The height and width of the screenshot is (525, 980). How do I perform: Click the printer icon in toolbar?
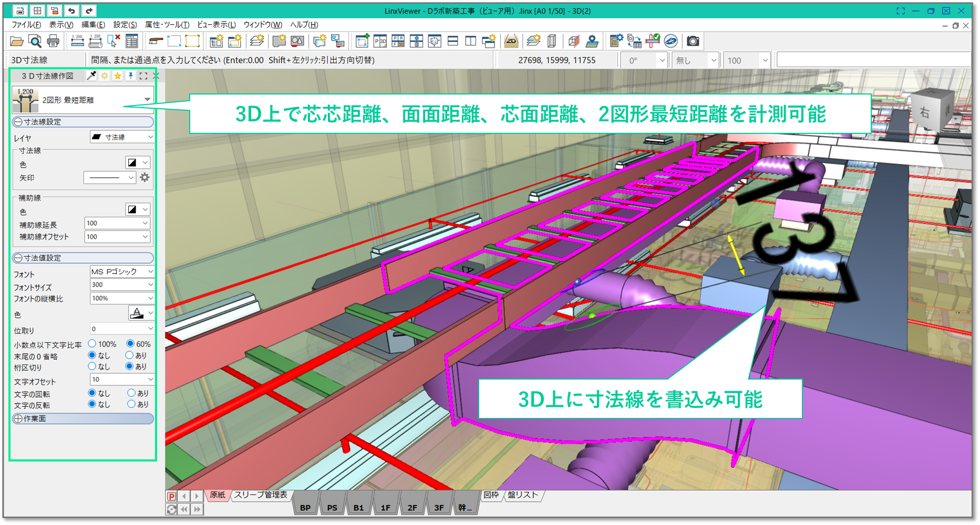[x=53, y=41]
